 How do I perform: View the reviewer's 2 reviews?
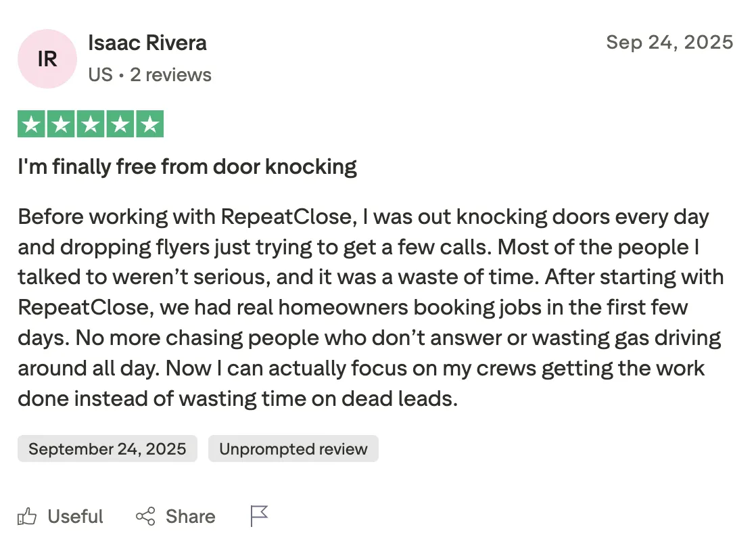(170, 74)
